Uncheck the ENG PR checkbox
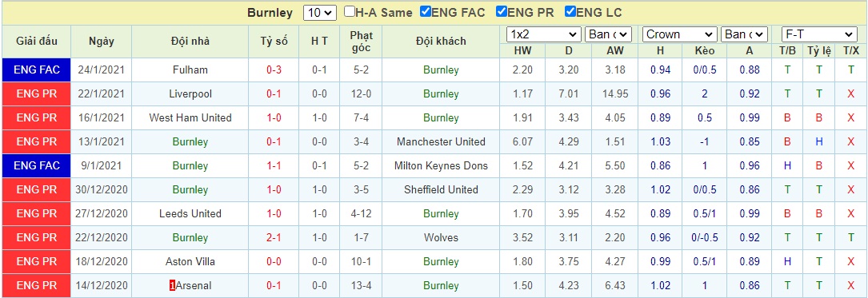 tap(502, 12)
